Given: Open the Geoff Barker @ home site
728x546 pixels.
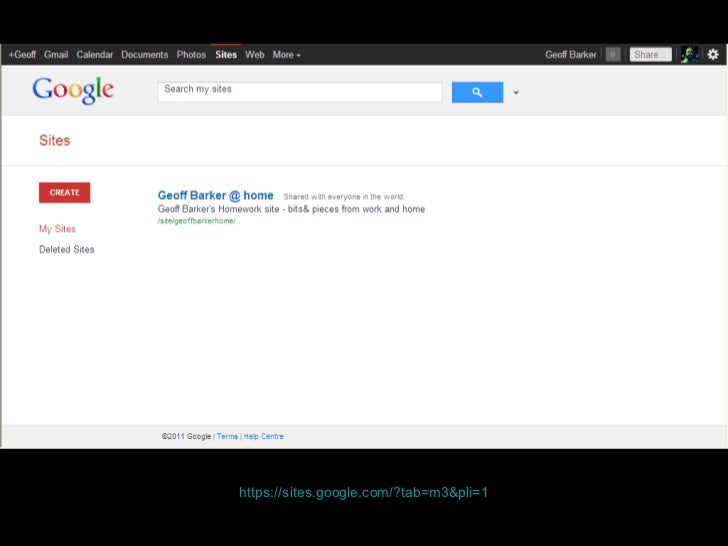Looking at the screenshot, I should point(215,196).
